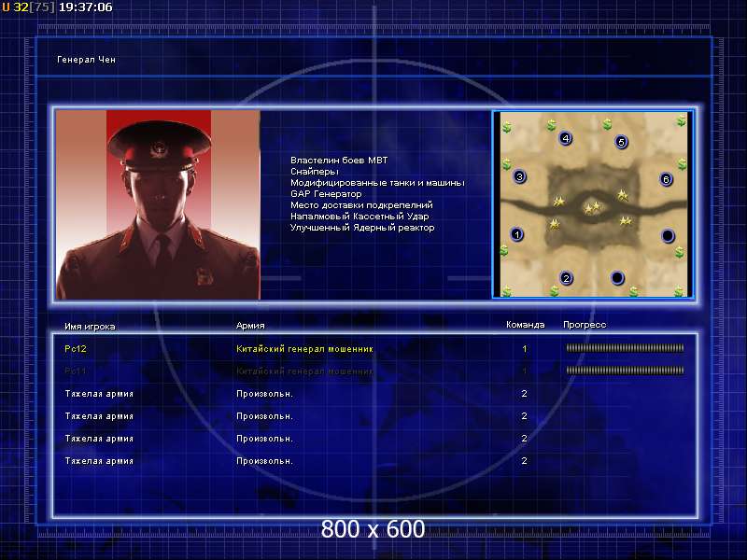Click the 'Генерал Чен' title
Image resolution: width=747 pixels, height=560 pixels.
click(x=86, y=60)
